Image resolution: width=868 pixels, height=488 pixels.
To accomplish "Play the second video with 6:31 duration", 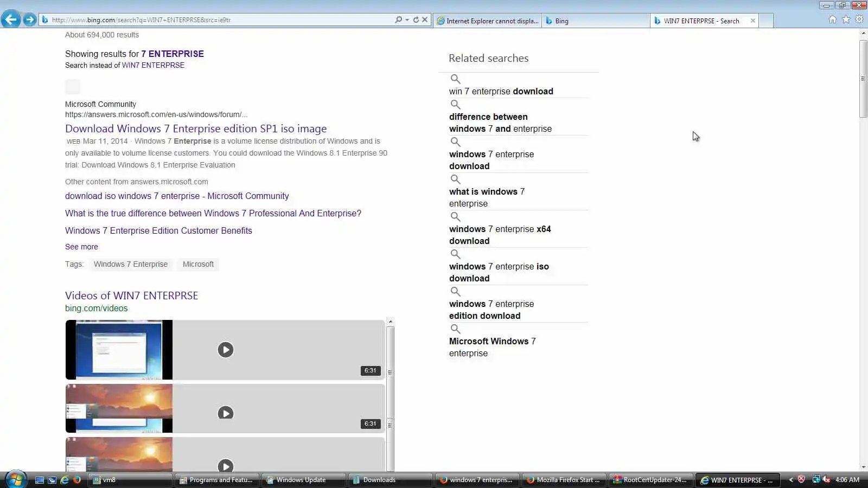I will pos(226,413).
